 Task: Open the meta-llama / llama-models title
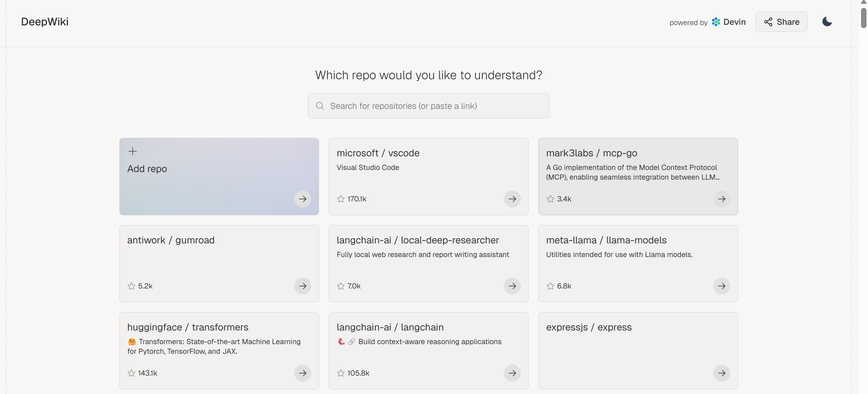click(x=606, y=240)
